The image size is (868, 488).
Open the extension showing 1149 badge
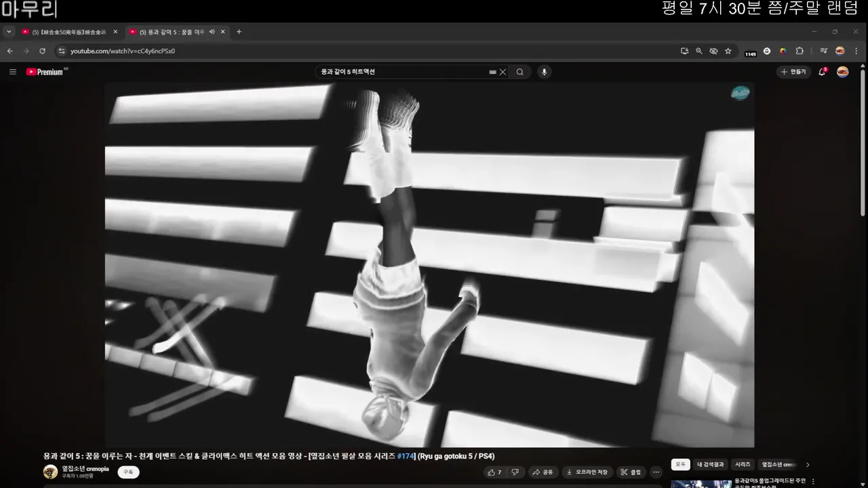[x=750, y=52]
